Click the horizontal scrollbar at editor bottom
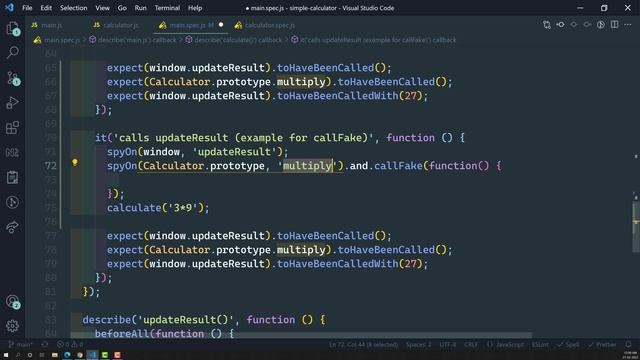The height and width of the screenshot is (360, 640). 302,335
